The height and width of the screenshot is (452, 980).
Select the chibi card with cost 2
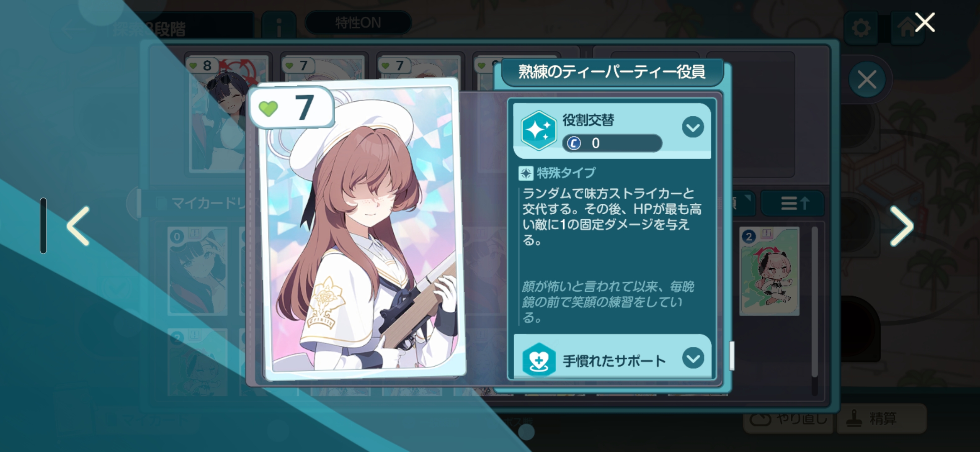click(x=769, y=271)
